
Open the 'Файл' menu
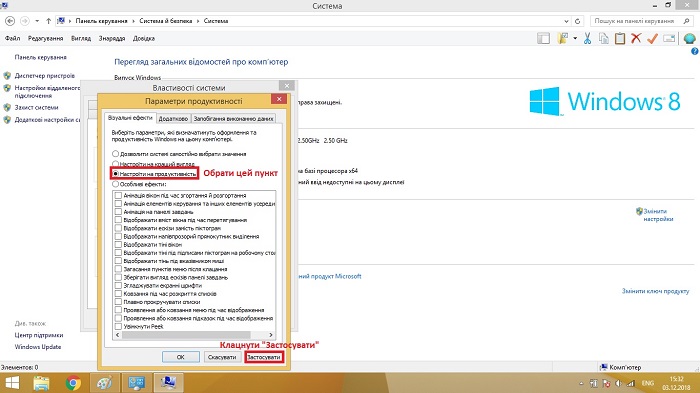point(12,38)
